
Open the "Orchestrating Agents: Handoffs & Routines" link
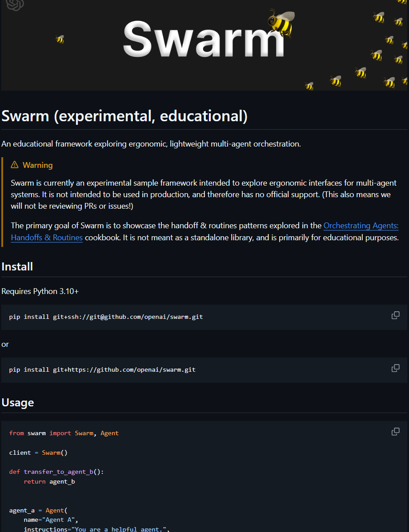click(x=361, y=225)
